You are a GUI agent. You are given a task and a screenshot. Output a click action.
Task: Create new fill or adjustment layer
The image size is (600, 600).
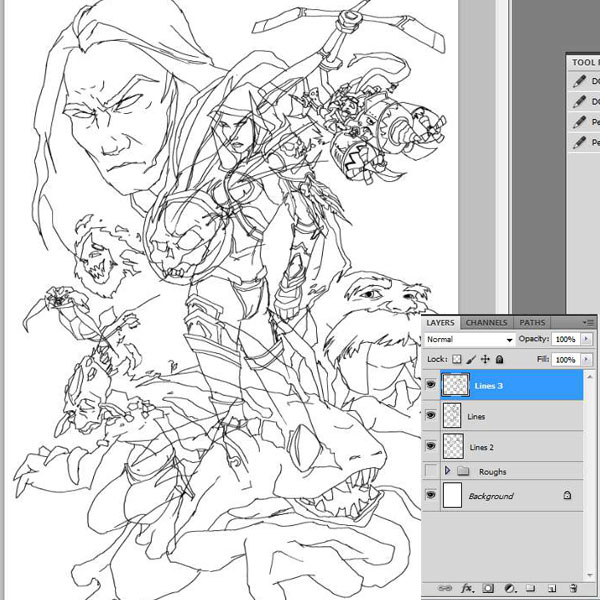(509, 588)
